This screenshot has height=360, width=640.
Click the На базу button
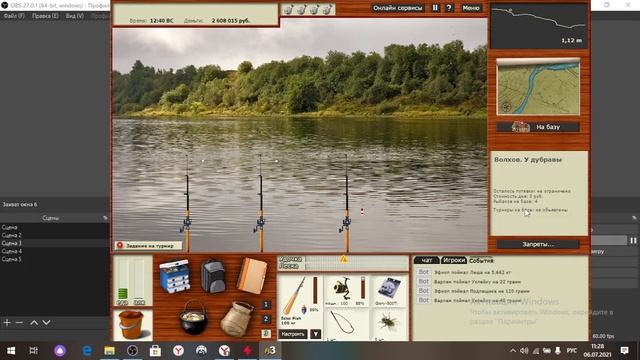click(x=538, y=127)
